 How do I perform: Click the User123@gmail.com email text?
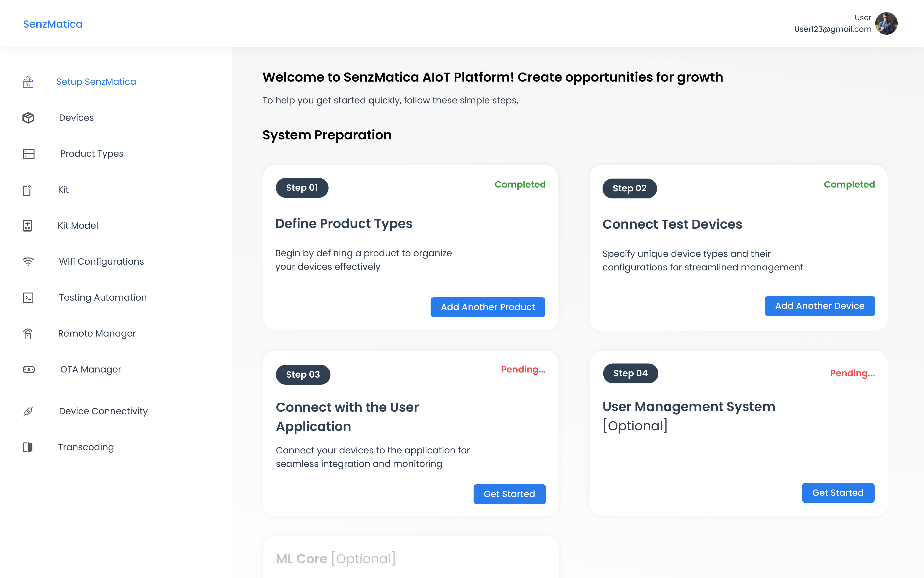[x=833, y=29]
